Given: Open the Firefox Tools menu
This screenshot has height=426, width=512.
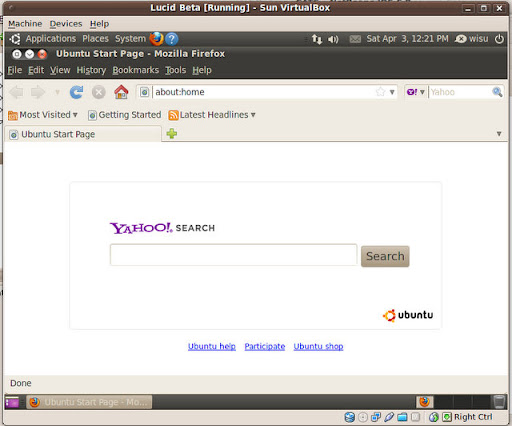Looking at the screenshot, I should pyautogui.click(x=176, y=70).
